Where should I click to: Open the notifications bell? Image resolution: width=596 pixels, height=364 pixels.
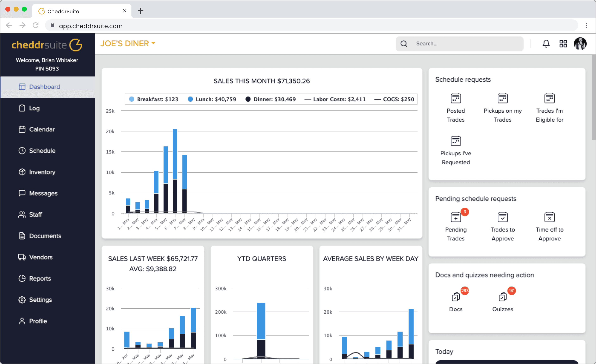point(546,44)
